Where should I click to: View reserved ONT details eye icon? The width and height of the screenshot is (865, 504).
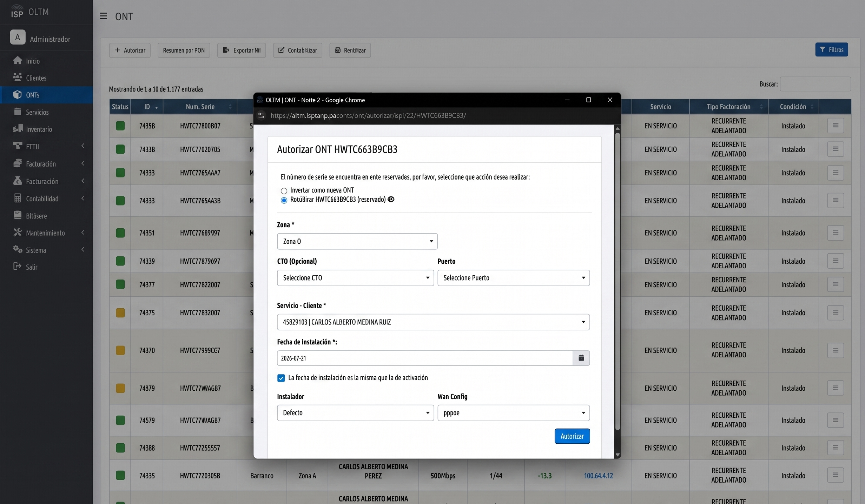[x=391, y=199]
